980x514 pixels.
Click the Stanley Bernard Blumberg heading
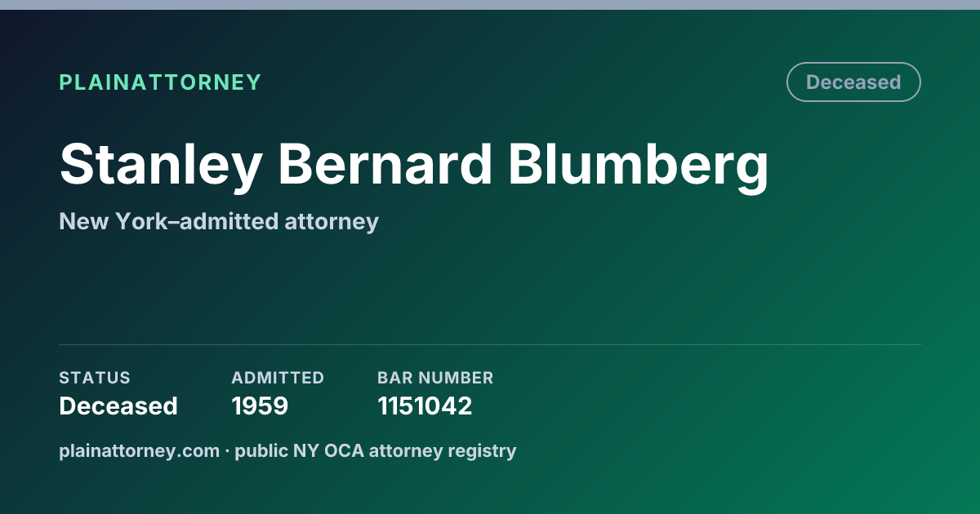(414, 166)
